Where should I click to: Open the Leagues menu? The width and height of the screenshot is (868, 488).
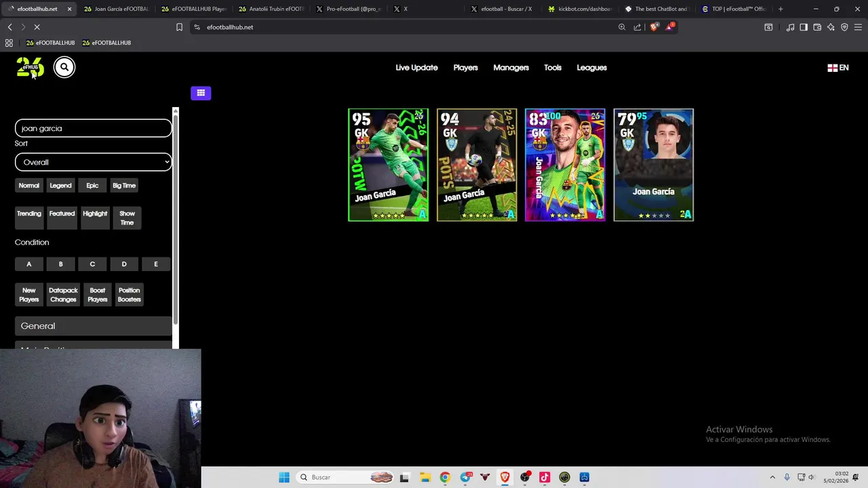pos(591,68)
